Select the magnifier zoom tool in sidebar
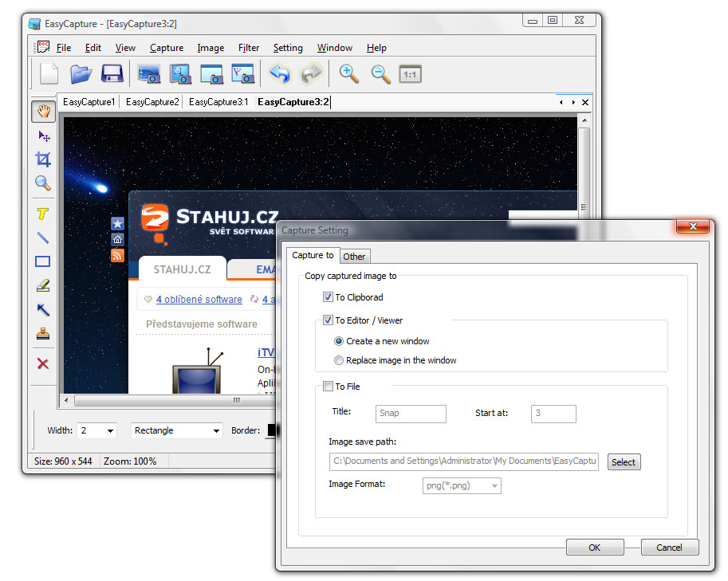 pos(43,183)
